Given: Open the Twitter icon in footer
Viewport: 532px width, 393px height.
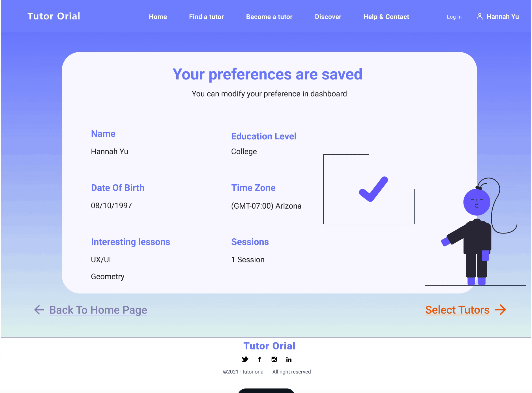Looking at the screenshot, I should point(245,359).
